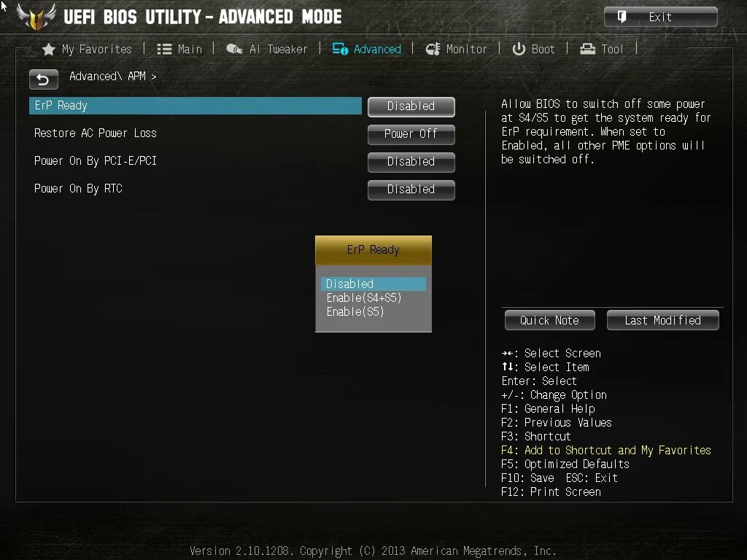Open Last Modified list
Viewport: 747px width, 560px height.
click(x=662, y=321)
